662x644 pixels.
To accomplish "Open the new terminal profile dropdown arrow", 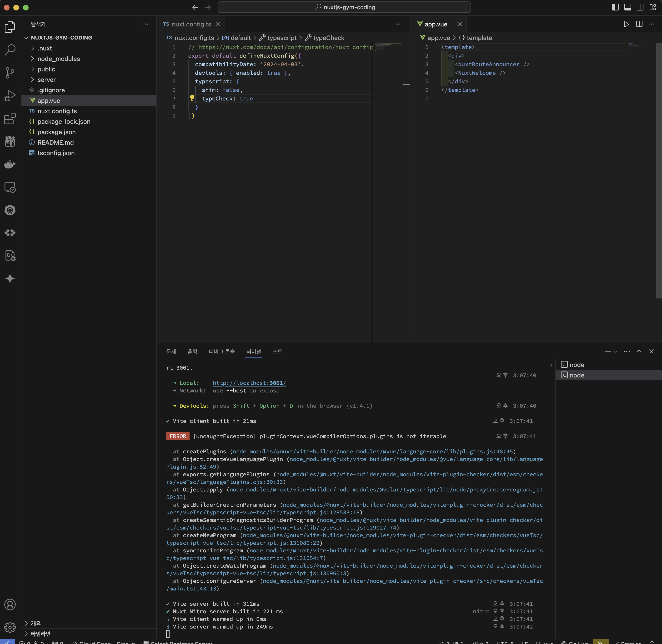I will [x=616, y=352].
